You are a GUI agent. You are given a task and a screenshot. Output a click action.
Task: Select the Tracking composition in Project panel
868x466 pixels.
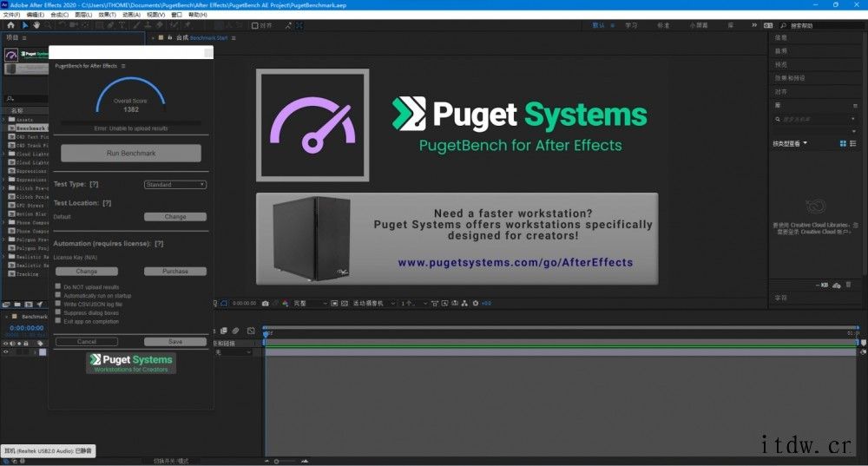point(27,274)
